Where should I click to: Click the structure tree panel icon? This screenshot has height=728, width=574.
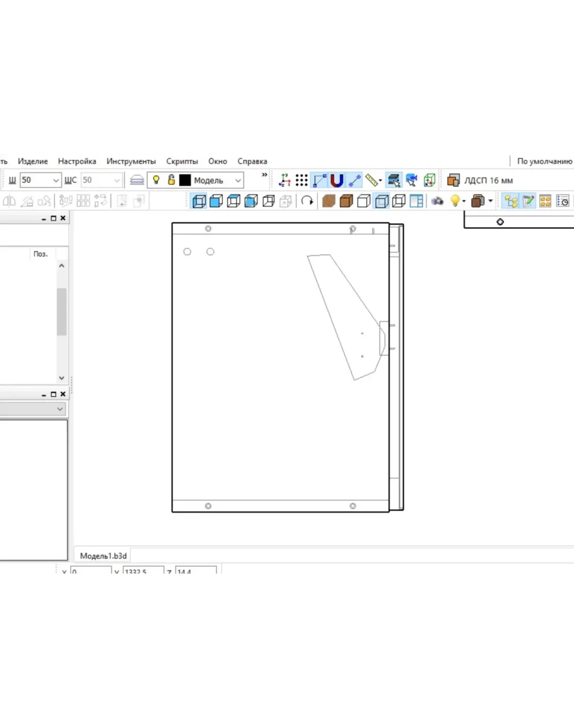tap(510, 201)
